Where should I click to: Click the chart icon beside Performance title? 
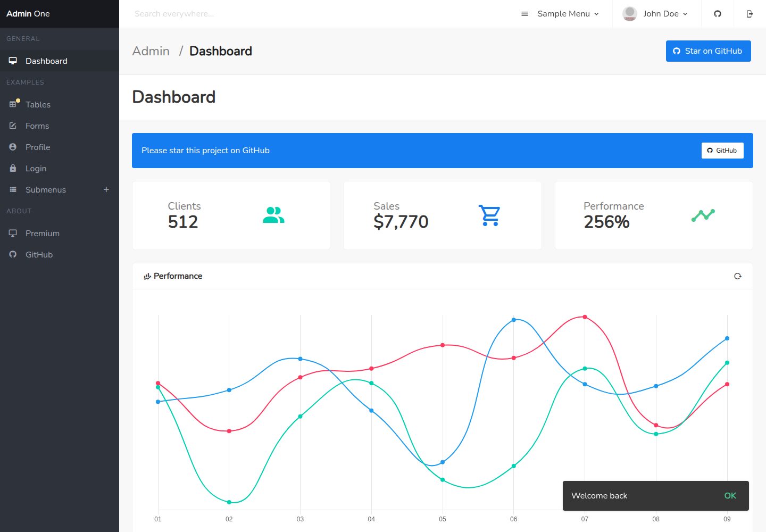[147, 276]
